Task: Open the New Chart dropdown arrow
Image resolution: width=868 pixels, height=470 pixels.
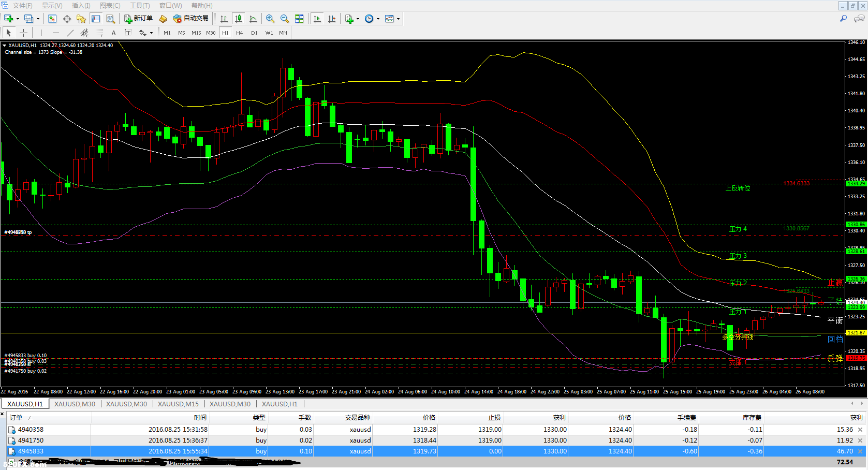Action: [18, 19]
